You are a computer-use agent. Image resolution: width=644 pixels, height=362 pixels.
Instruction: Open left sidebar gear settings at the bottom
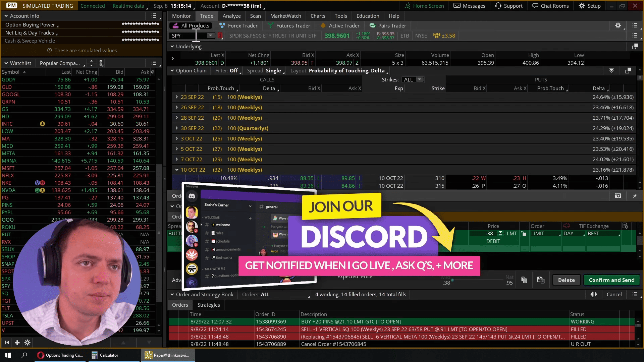(28, 343)
